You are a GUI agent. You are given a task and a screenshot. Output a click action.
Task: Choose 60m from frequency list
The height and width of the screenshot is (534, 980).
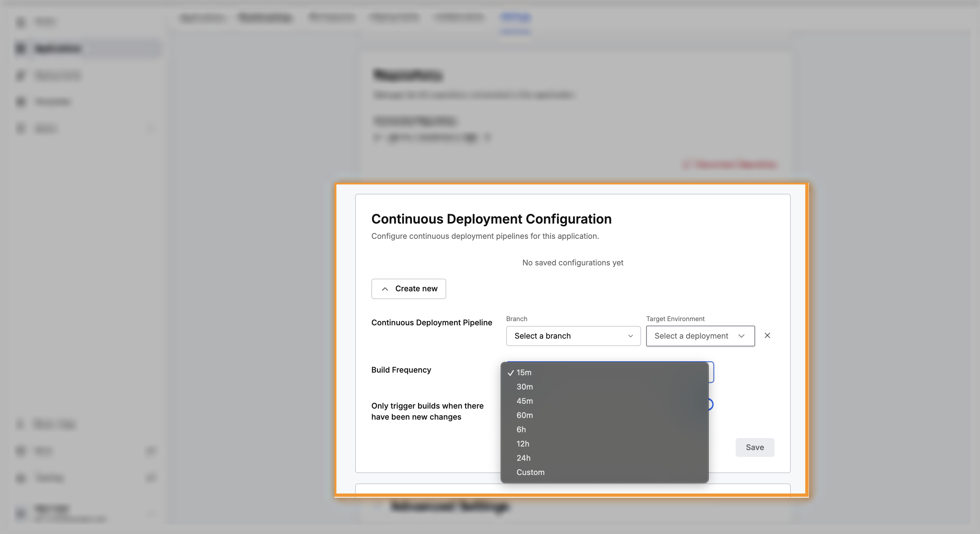pyautogui.click(x=604, y=415)
